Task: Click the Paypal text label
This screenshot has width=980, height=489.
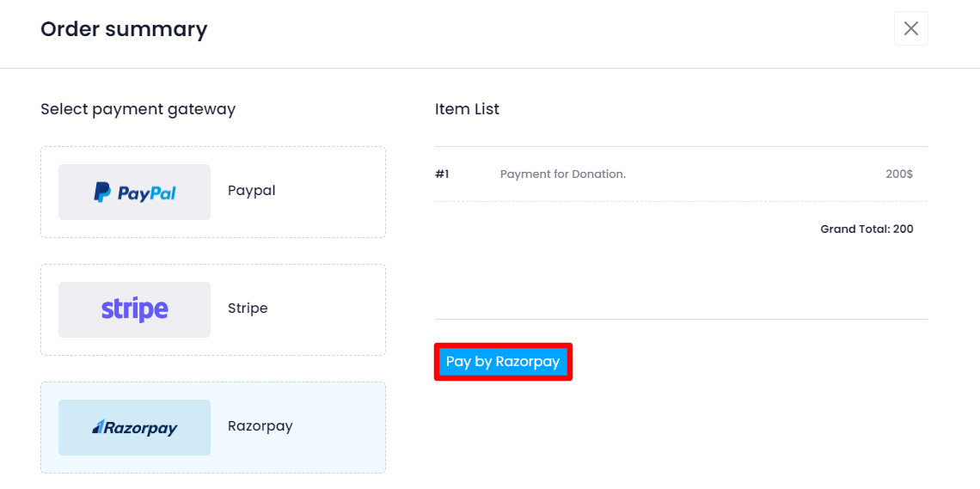Action: click(251, 191)
